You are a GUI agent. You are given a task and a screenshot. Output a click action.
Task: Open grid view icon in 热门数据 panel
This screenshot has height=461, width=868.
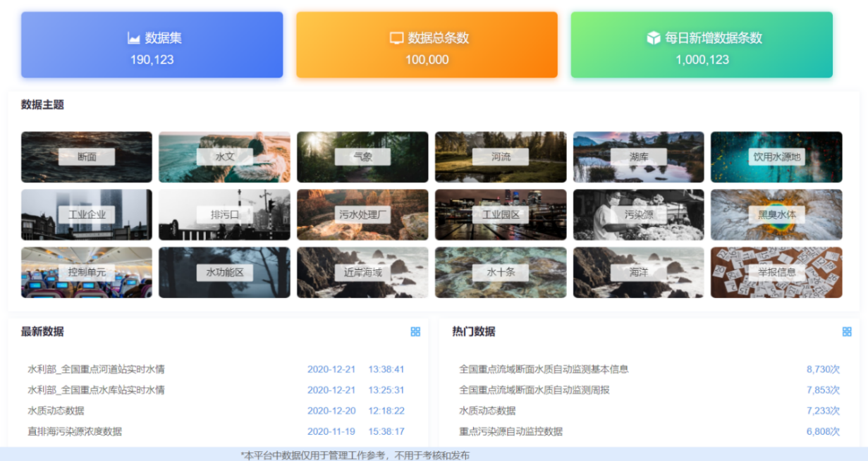click(x=847, y=331)
